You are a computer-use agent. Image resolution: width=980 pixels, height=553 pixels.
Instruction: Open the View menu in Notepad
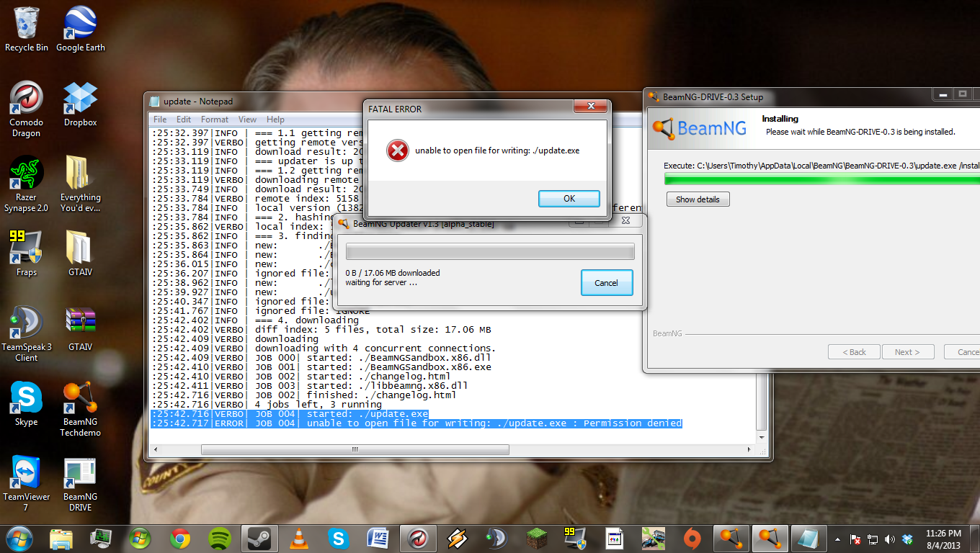(247, 120)
